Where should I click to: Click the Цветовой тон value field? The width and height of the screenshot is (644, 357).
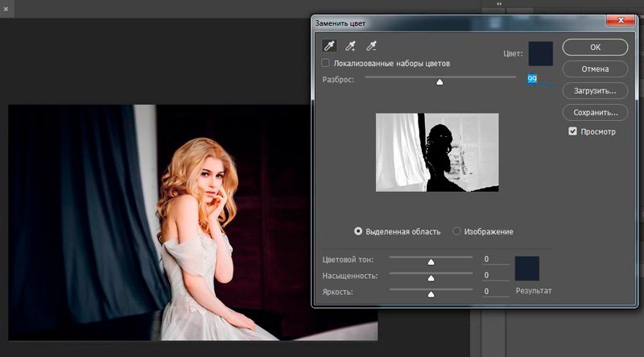pyautogui.click(x=496, y=259)
